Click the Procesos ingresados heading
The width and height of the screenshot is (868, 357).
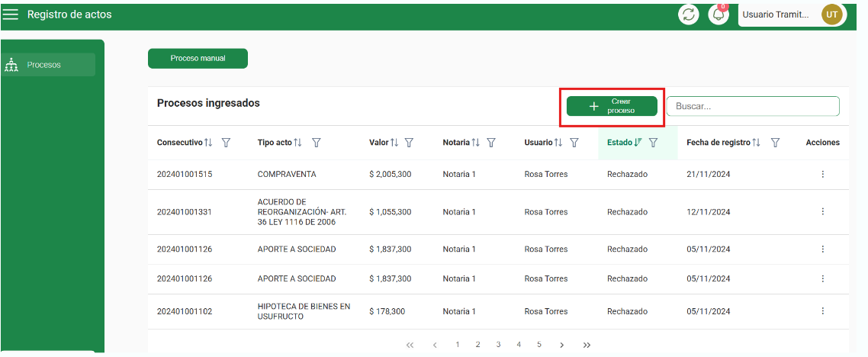[208, 103]
